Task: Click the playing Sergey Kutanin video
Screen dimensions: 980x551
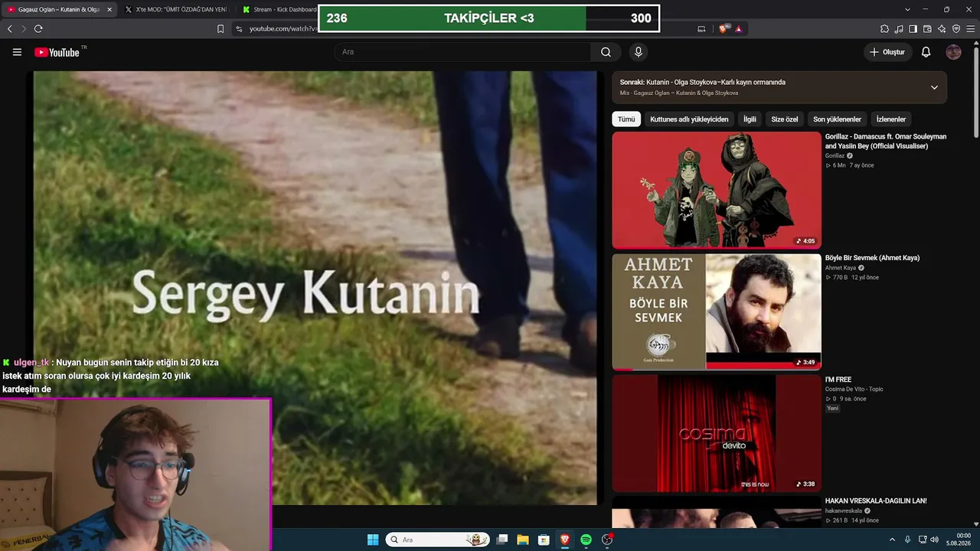Action: (x=315, y=288)
